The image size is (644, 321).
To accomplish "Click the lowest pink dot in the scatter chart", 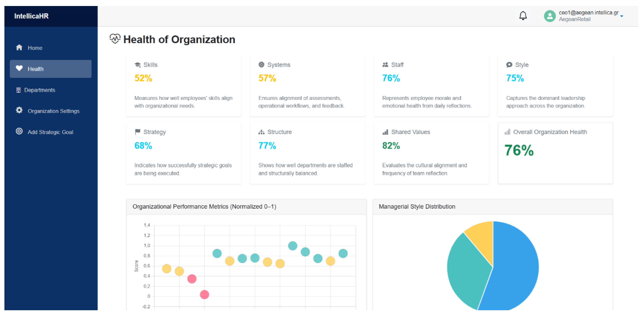I will pos(204,295).
